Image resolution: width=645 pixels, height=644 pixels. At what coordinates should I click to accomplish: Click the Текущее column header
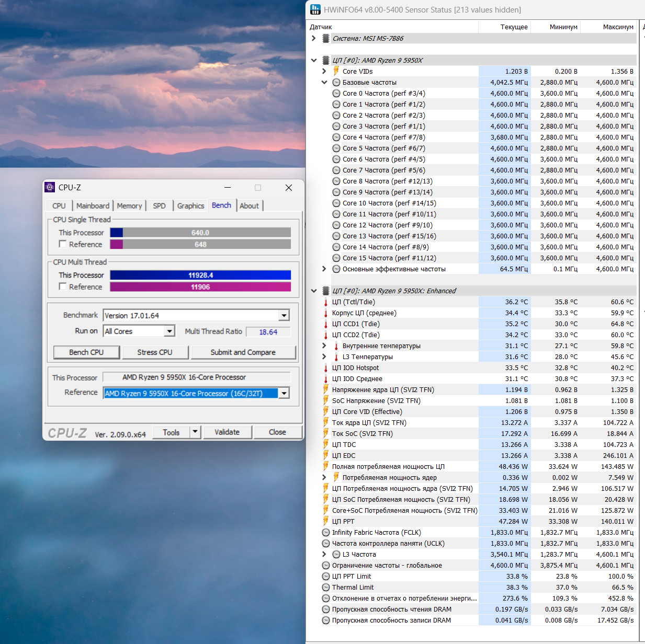pyautogui.click(x=505, y=27)
